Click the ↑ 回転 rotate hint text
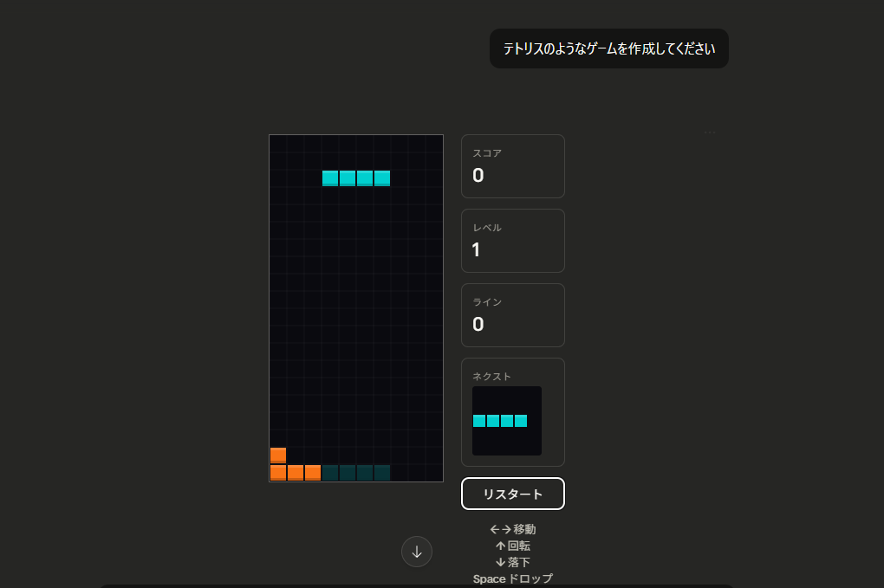This screenshot has width=884, height=588. coord(513,546)
